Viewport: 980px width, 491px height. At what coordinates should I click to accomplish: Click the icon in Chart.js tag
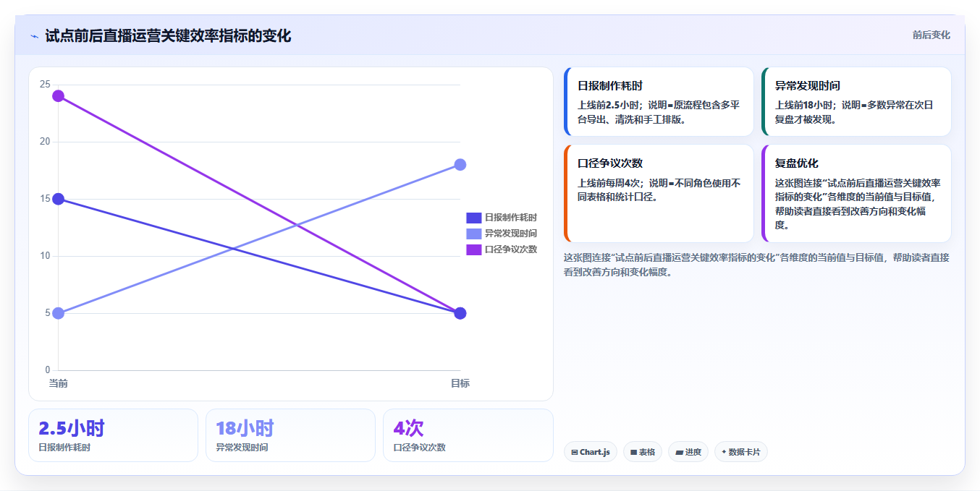click(x=575, y=453)
